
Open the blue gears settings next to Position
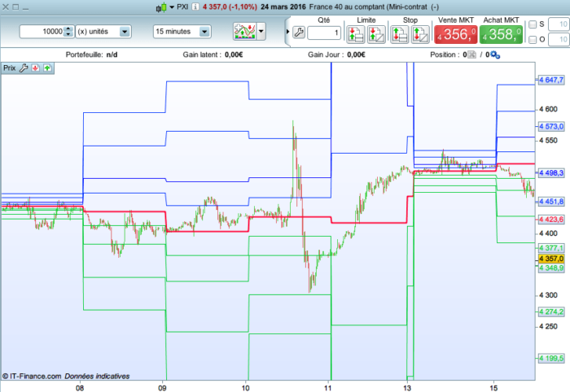tap(495, 54)
